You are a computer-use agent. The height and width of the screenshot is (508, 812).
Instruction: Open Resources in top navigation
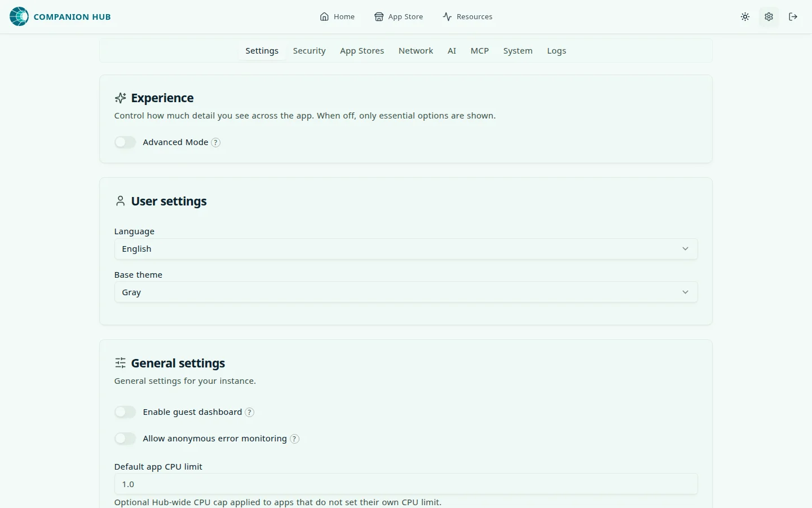tap(467, 17)
